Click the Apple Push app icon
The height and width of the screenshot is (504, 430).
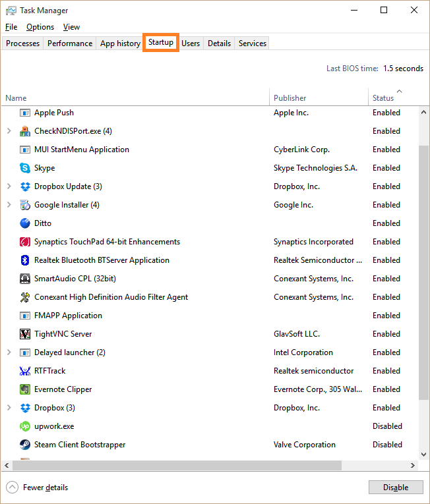(25, 113)
